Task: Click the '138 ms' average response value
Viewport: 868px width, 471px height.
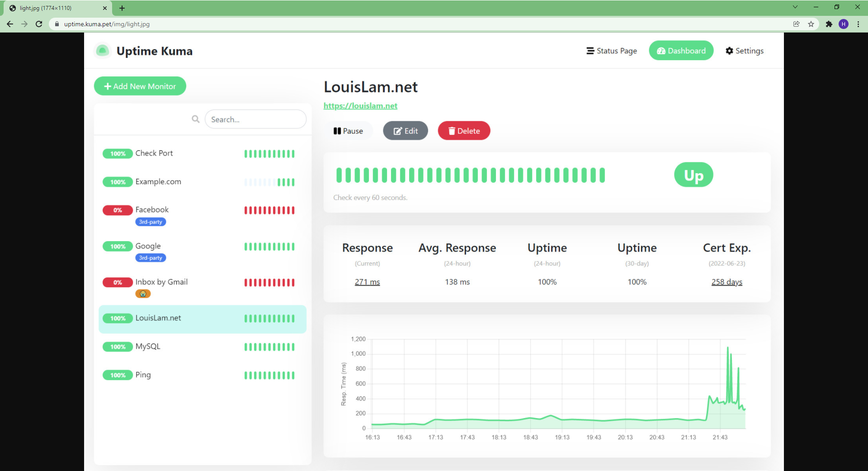Action: point(457,282)
